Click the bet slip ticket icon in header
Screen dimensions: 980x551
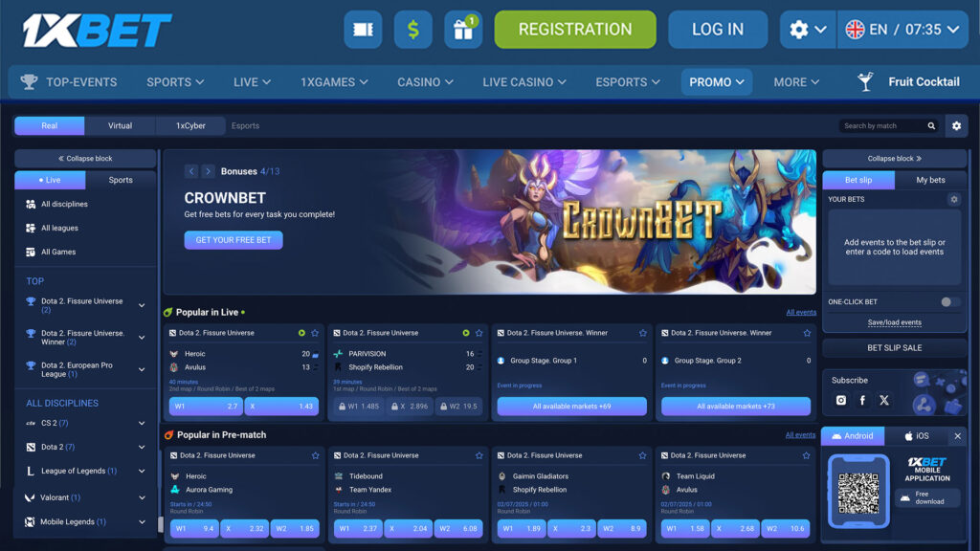[363, 30]
